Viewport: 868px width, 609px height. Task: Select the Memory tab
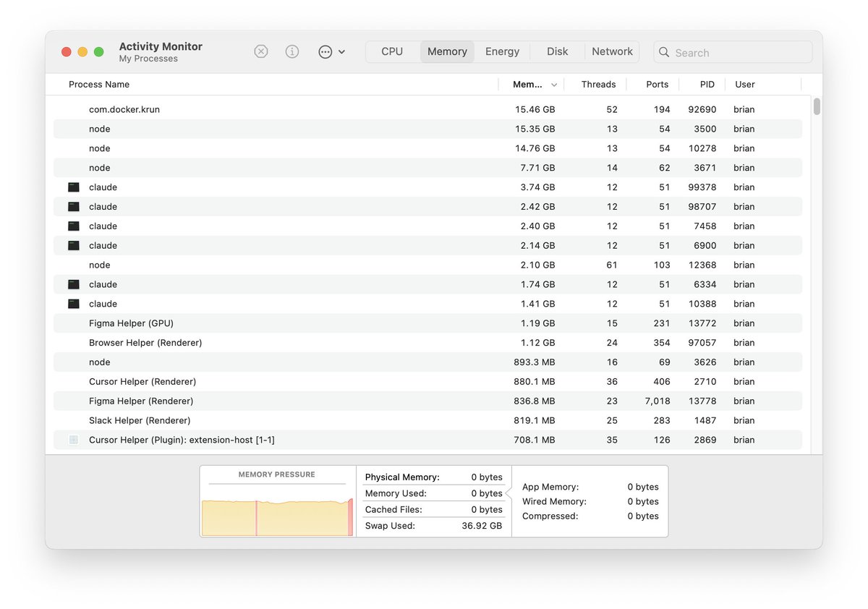coord(447,51)
